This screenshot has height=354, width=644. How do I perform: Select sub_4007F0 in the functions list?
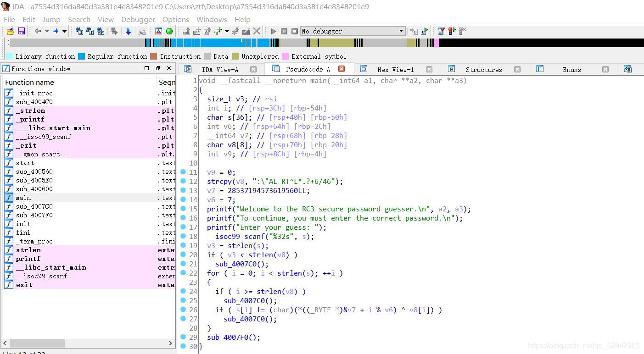click(x=89, y=215)
